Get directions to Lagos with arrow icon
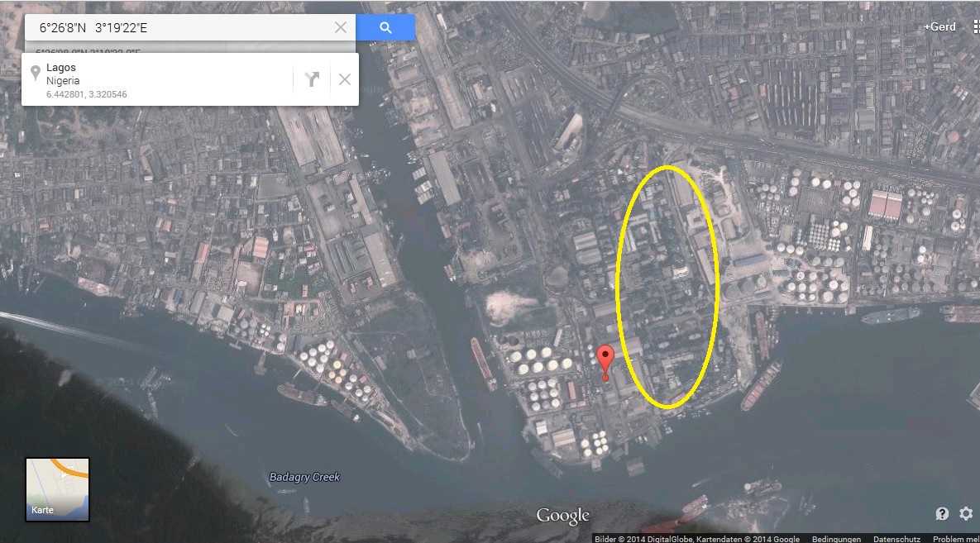Screen dimensions: 980x543 (x=312, y=79)
